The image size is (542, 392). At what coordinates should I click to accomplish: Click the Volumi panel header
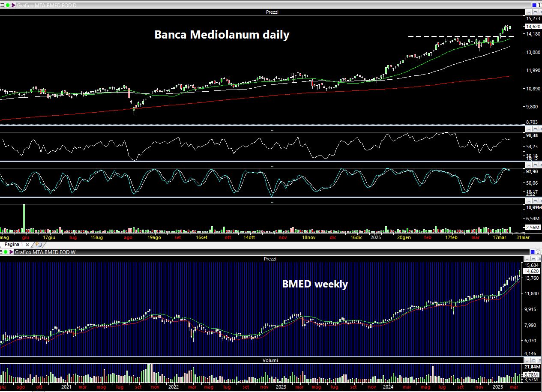pyautogui.click(x=270, y=360)
